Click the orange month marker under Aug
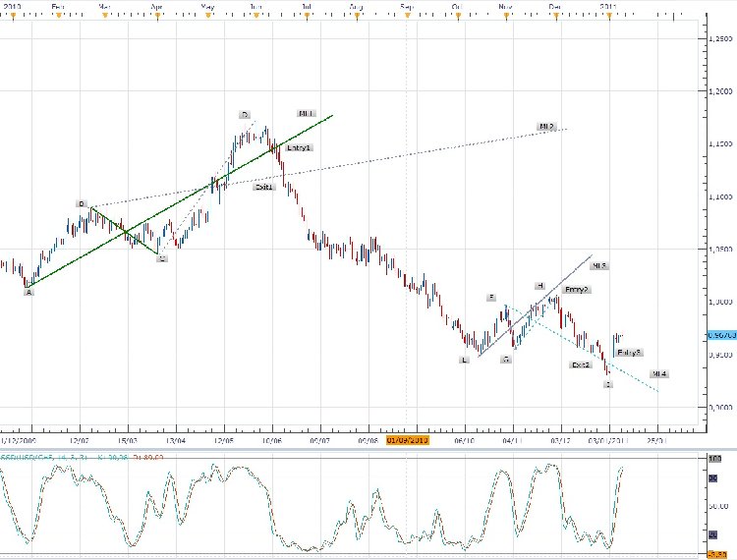 tap(356, 15)
